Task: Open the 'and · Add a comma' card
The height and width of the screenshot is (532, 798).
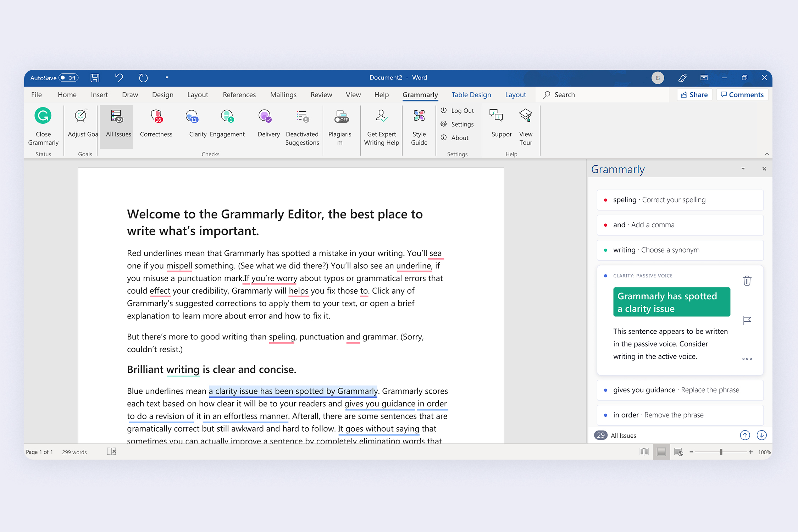Action: point(680,225)
